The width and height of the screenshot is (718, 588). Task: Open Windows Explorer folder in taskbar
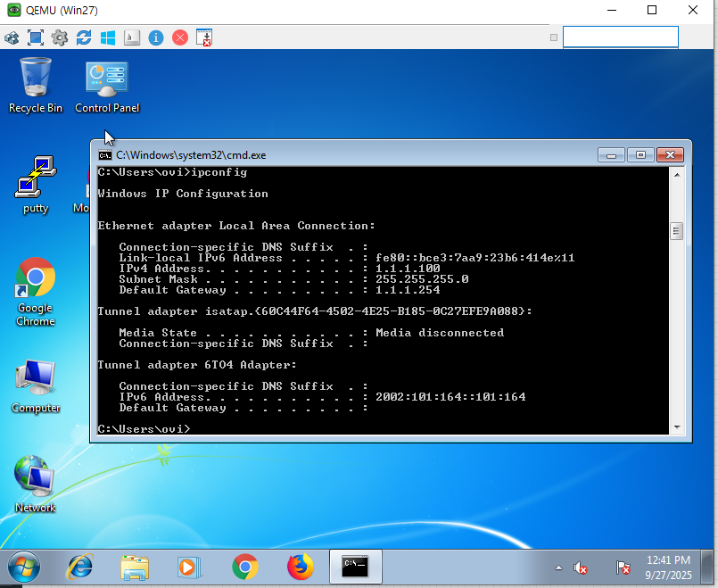click(135, 567)
